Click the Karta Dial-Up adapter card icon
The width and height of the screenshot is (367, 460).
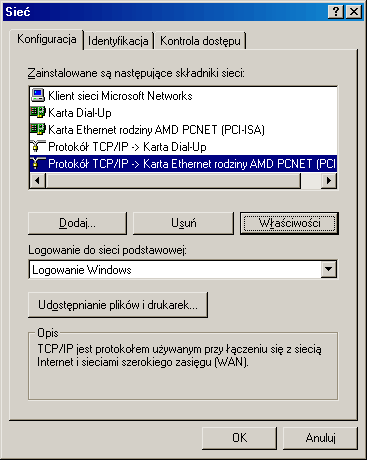tap(38, 112)
